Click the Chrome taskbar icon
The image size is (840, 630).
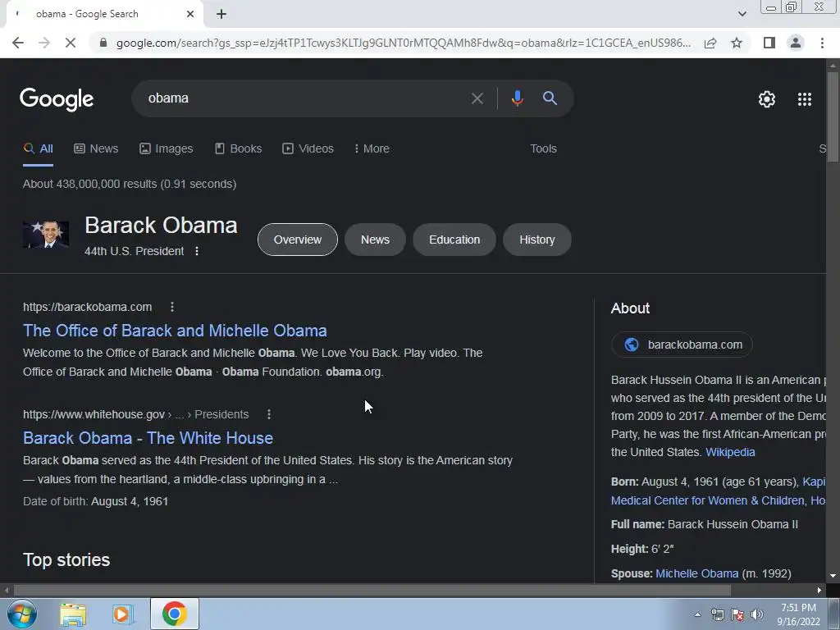coord(174,614)
